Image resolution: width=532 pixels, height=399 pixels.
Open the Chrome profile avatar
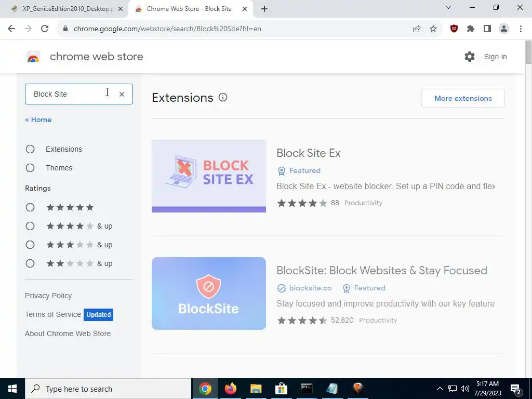click(504, 29)
